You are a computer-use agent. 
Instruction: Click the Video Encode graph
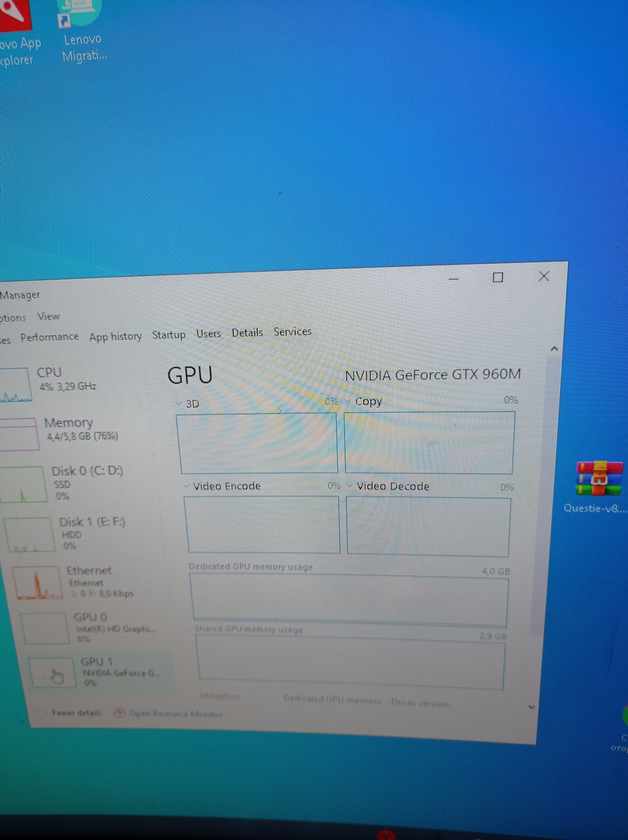(x=262, y=525)
